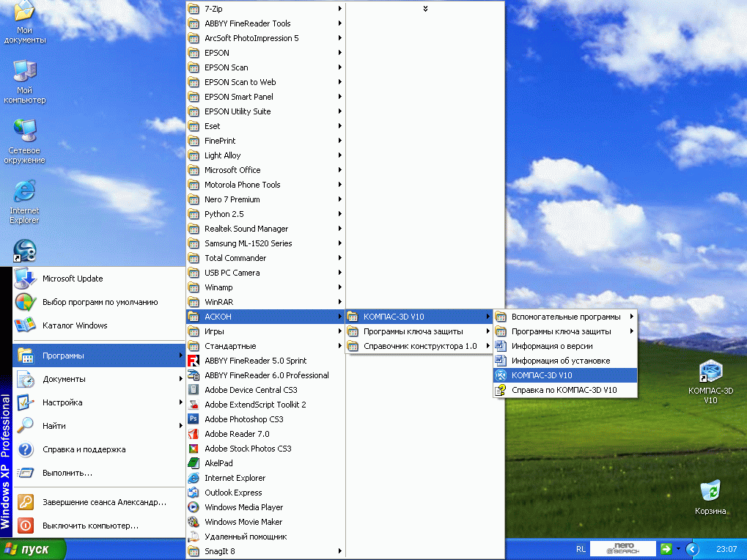The image size is (747, 560).
Task: Click the Microsoft Update icon
Action: [x=25, y=279]
